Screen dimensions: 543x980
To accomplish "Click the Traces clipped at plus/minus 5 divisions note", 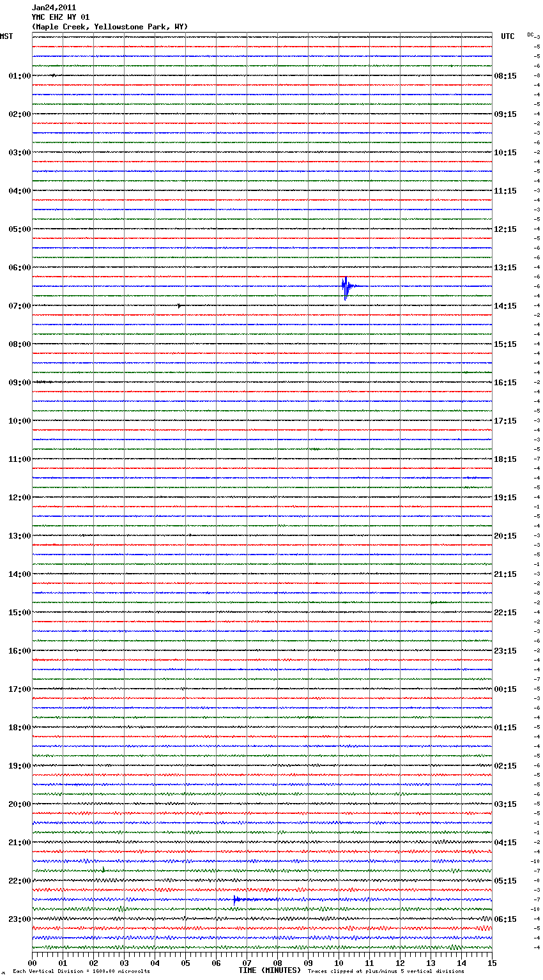I will click(386, 972).
